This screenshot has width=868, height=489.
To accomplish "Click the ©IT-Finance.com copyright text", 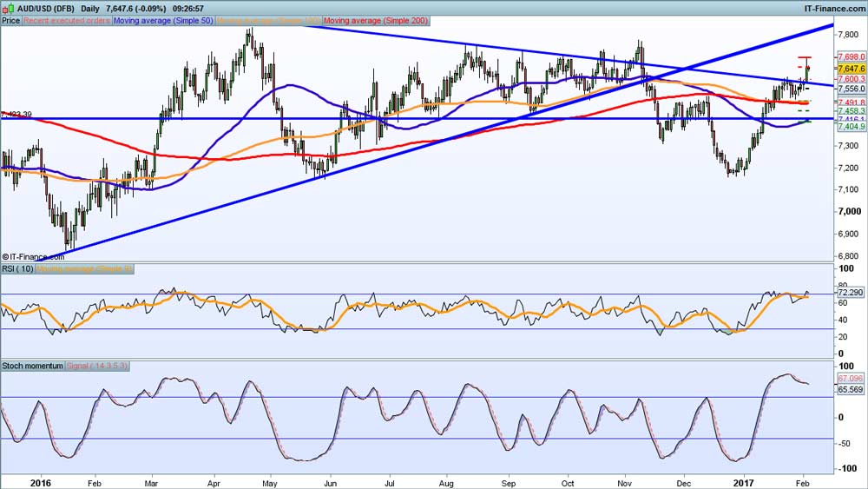I will [33, 257].
